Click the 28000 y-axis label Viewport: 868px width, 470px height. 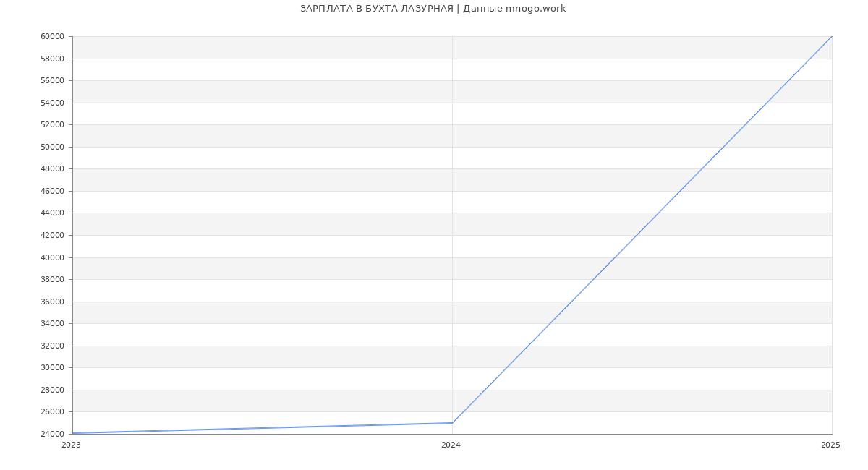click(x=52, y=390)
